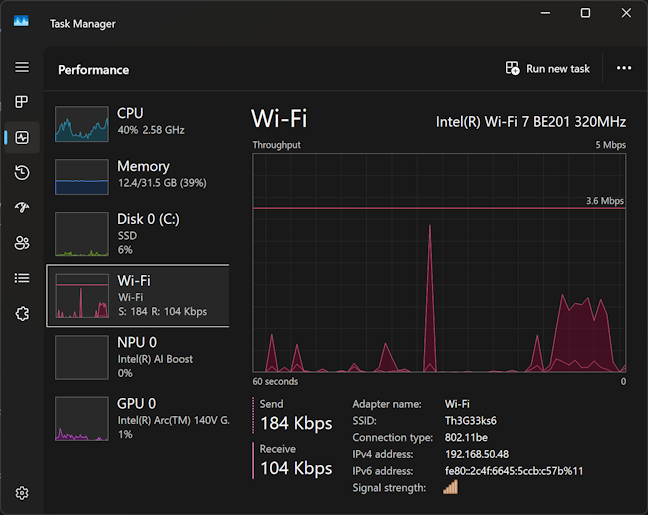Click the Adapter name: label
This screenshot has width=648, height=515.
pyautogui.click(x=387, y=404)
